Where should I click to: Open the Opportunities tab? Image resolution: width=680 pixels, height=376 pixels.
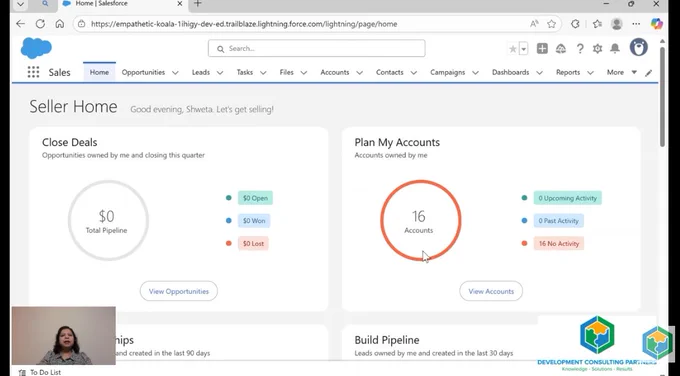click(x=143, y=72)
